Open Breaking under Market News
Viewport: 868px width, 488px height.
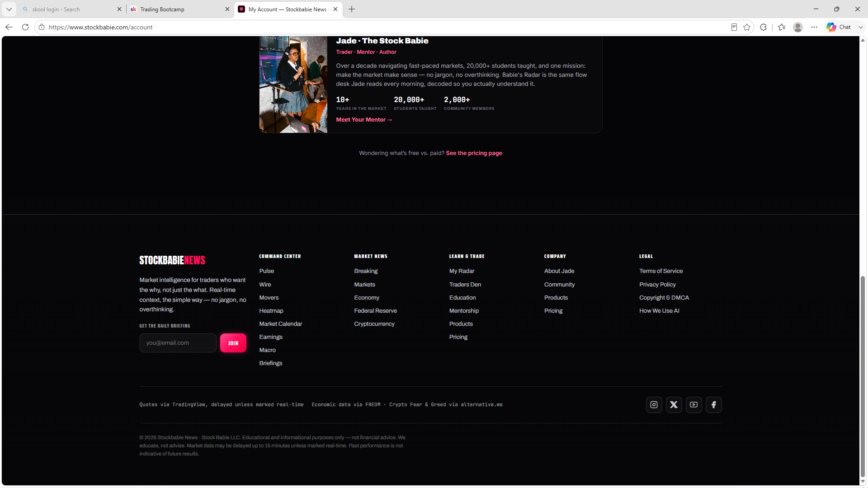[x=366, y=271]
